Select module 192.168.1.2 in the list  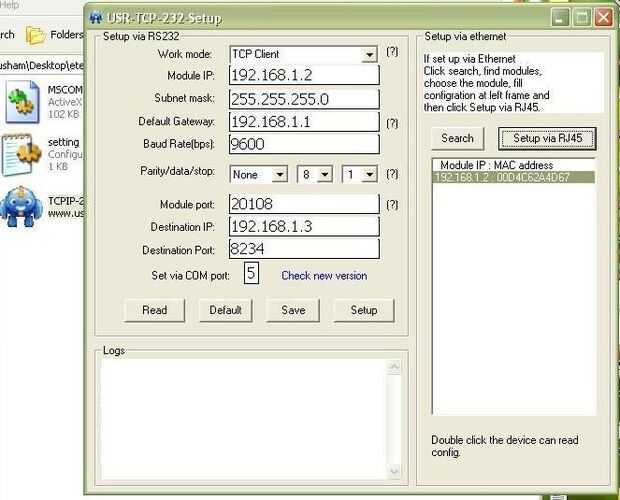pyautogui.click(x=514, y=177)
